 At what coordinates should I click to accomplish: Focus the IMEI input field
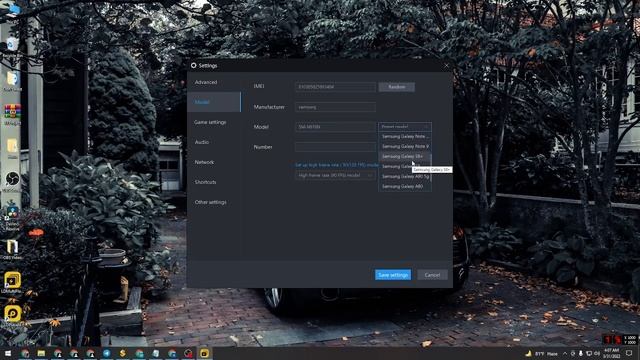pos(335,87)
